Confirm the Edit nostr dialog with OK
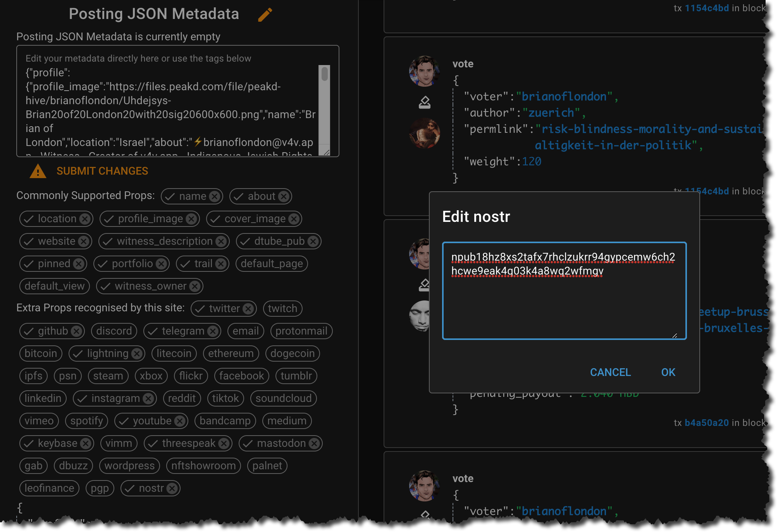The width and height of the screenshot is (778, 532). [x=668, y=372]
